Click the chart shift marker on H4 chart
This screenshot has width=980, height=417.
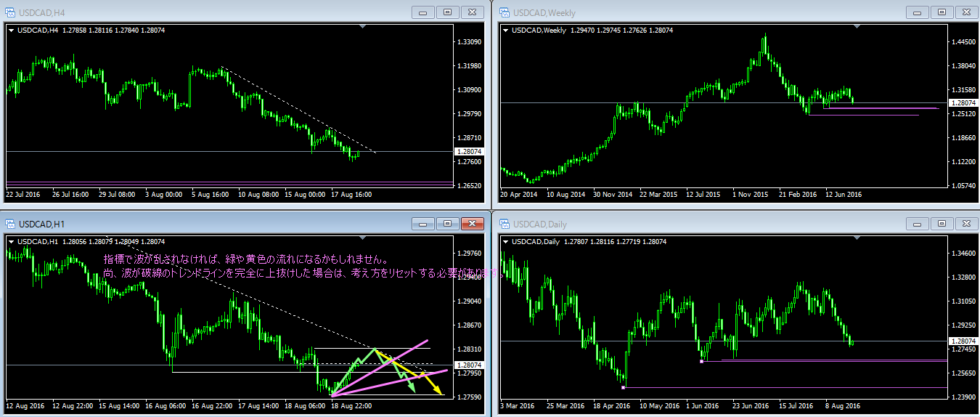point(363,27)
